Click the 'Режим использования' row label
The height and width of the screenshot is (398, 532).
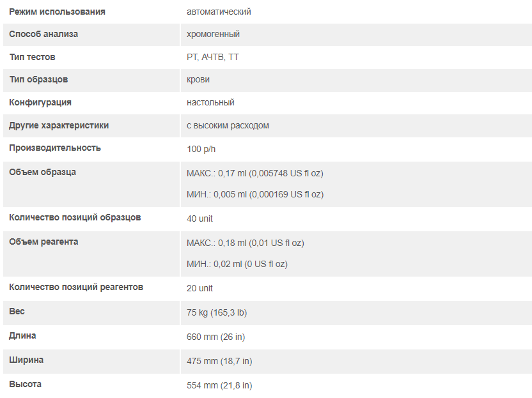(x=57, y=11)
